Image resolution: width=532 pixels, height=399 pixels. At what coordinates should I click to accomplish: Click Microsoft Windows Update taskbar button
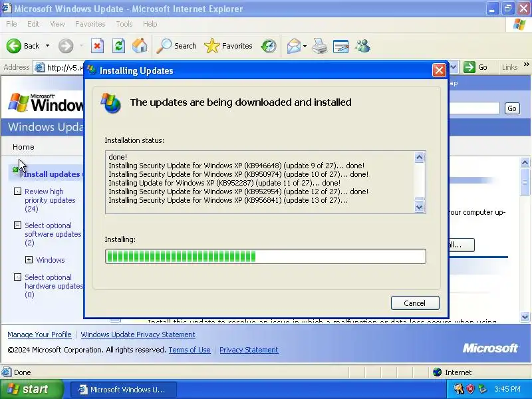pos(124,390)
